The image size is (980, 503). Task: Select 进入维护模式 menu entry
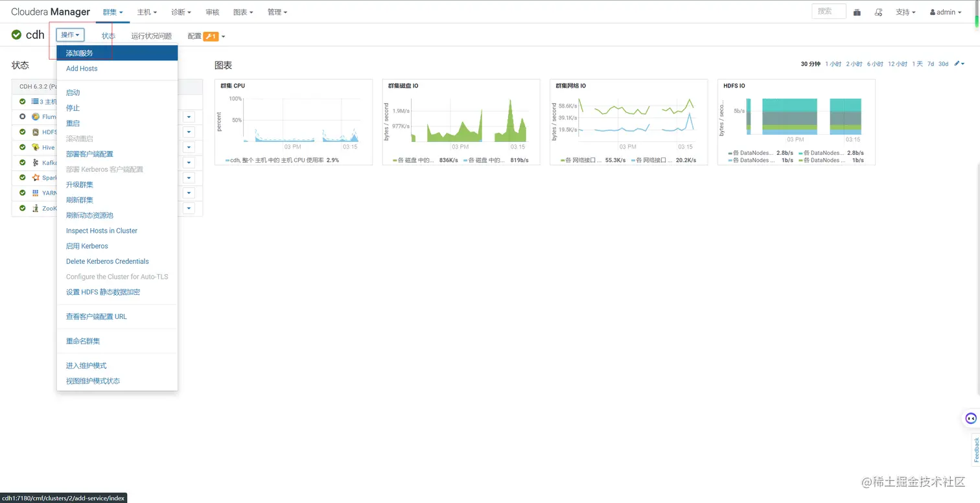117,366
